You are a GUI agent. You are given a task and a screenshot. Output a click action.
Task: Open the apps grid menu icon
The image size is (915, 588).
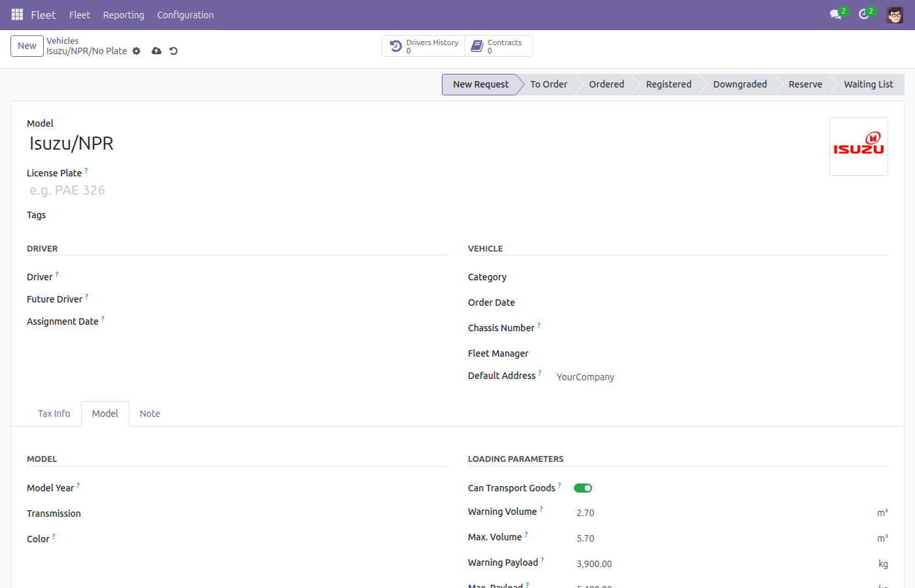coord(17,14)
